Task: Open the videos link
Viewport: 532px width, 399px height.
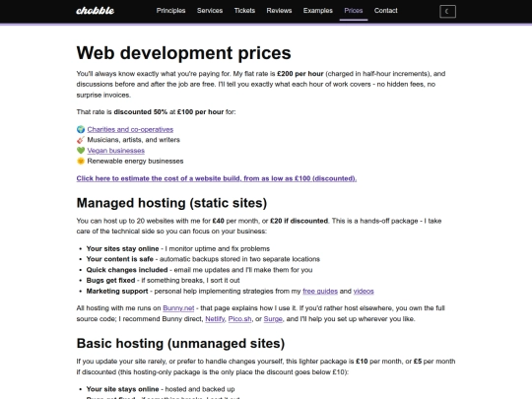Action: (x=364, y=291)
